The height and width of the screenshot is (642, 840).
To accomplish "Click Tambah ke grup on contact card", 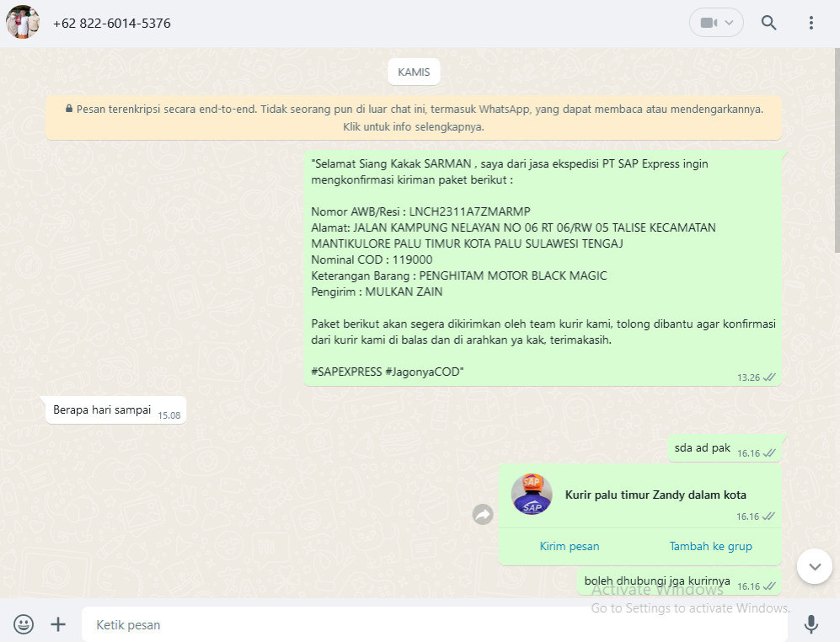I will pyautogui.click(x=710, y=546).
